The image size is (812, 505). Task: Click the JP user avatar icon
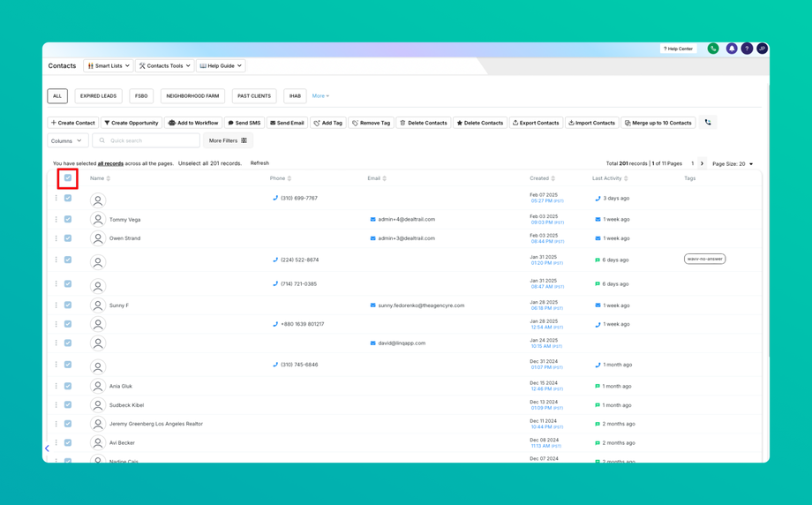762,49
